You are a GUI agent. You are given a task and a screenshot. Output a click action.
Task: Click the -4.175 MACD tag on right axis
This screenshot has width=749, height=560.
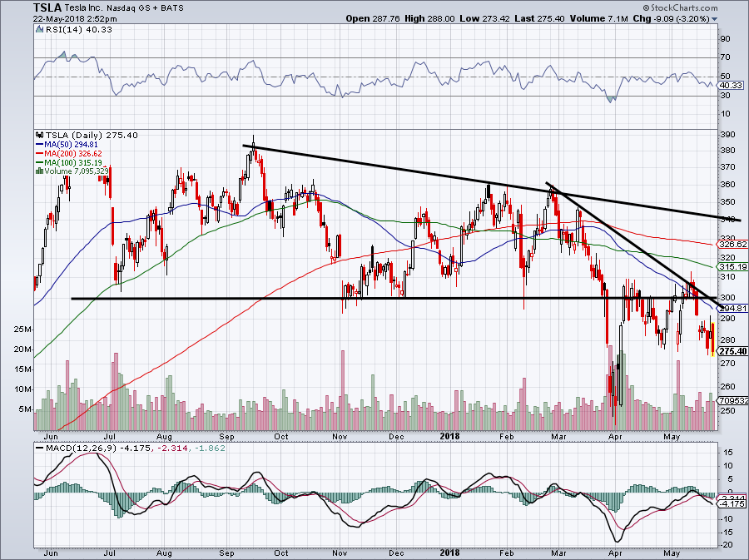click(732, 503)
